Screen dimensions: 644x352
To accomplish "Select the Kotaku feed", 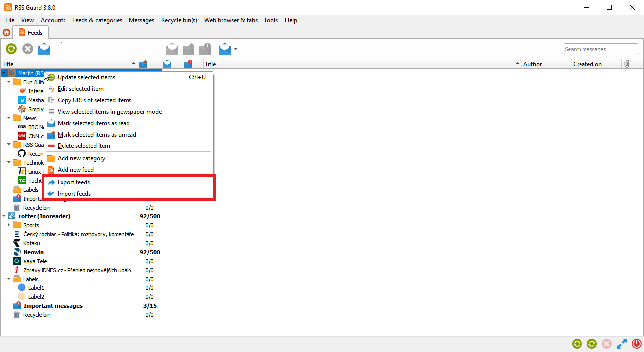I will (31, 243).
